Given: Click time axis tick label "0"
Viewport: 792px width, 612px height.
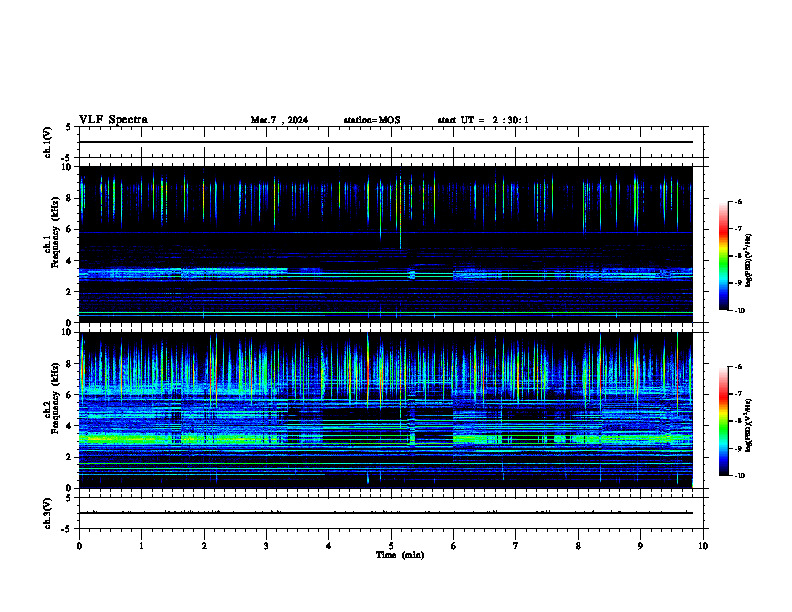Looking at the screenshot, I should tap(79, 546).
